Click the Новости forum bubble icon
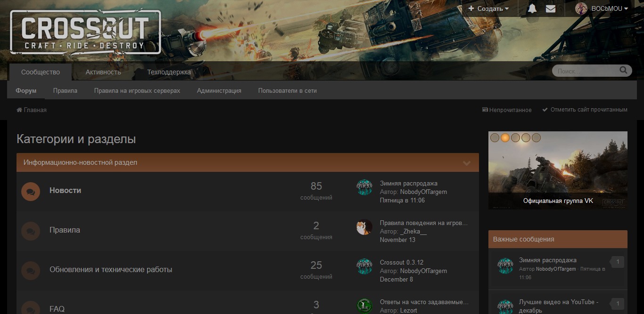The image size is (644, 314). tap(31, 192)
